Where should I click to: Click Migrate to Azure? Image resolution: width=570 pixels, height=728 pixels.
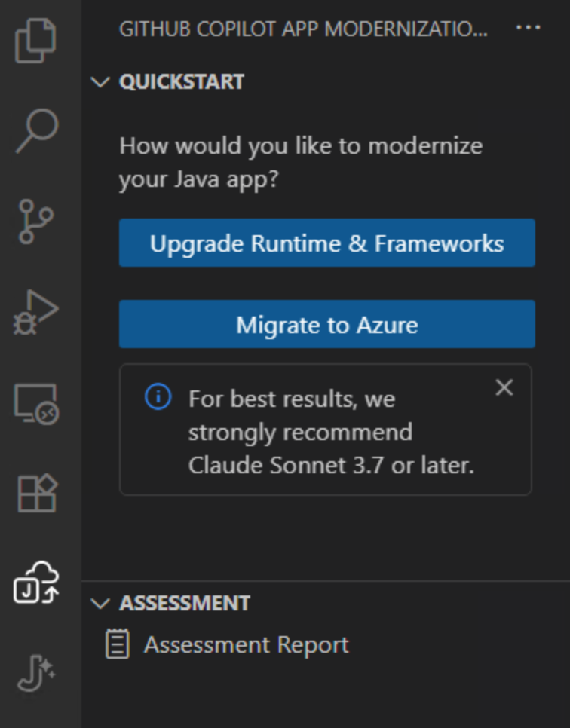(x=326, y=324)
